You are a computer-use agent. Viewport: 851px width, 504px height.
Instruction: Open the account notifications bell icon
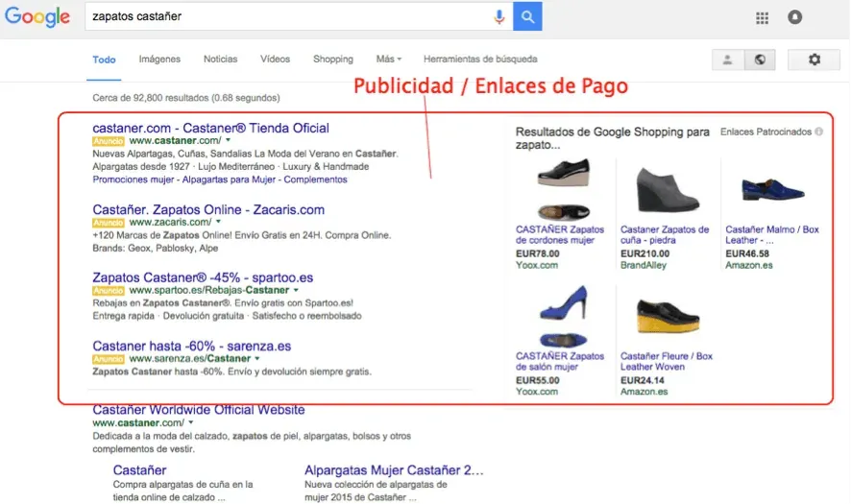(x=794, y=17)
